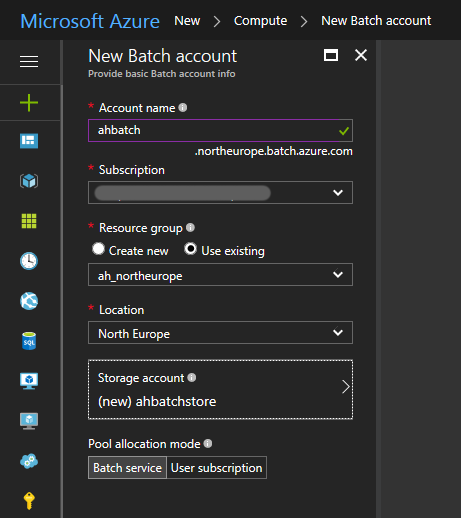Open the hamburger menu in sidebar
Viewport: 461px width, 518px height.
click(29, 62)
